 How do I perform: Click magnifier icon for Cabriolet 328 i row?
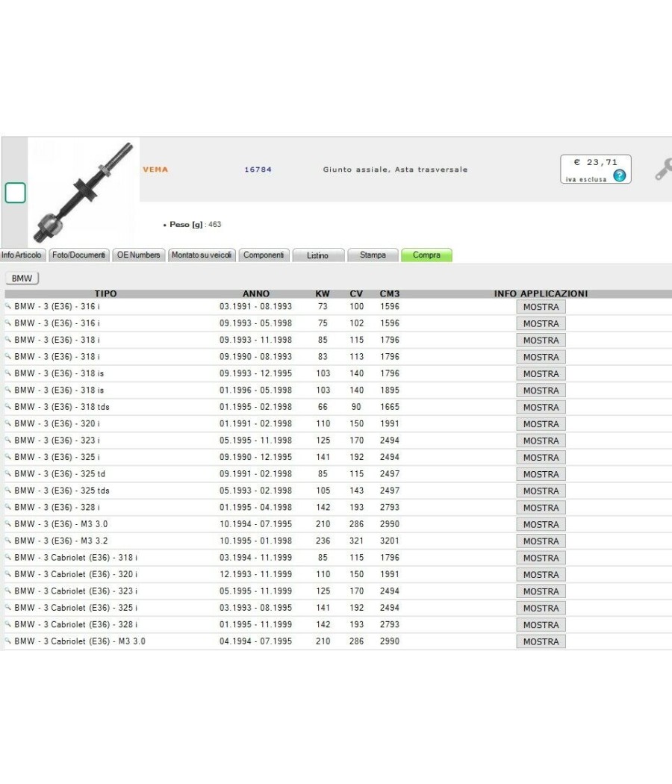tap(8, 624)
